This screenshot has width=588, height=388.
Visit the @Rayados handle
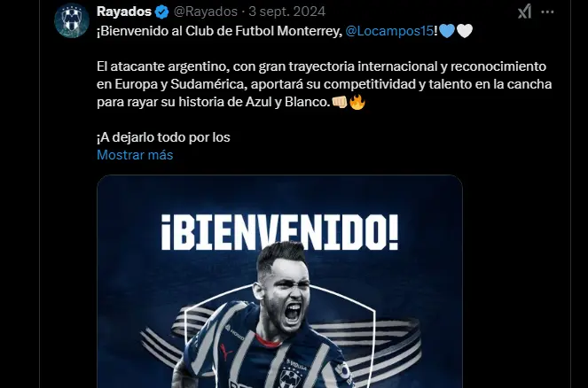[x=205, y=12]
